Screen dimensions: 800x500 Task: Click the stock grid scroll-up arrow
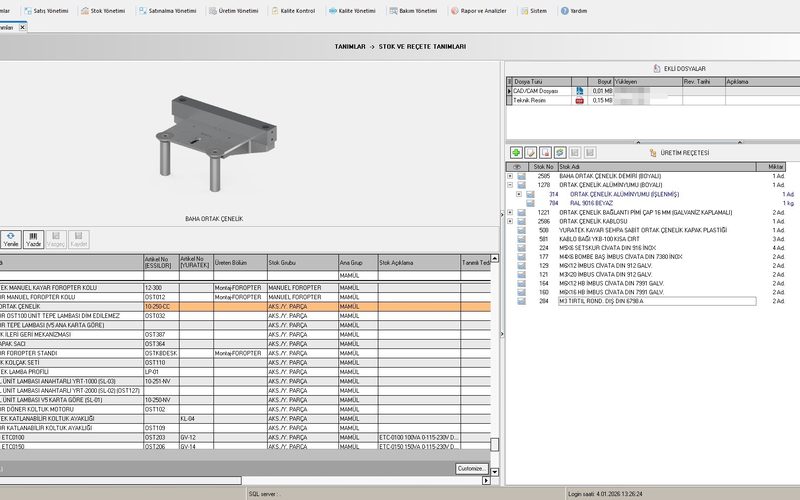494,259
